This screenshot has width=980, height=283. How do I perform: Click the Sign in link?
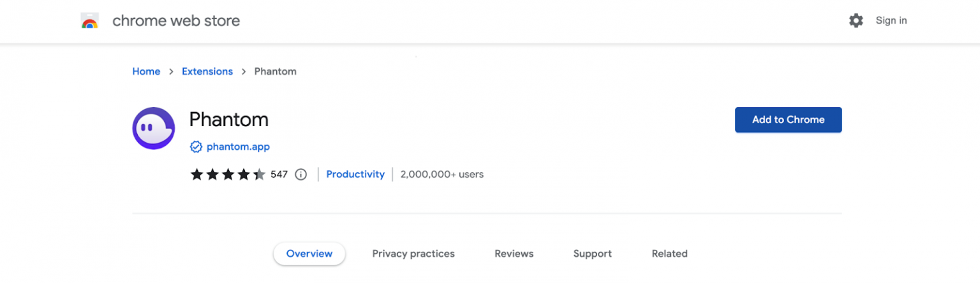tap(891, 21)
